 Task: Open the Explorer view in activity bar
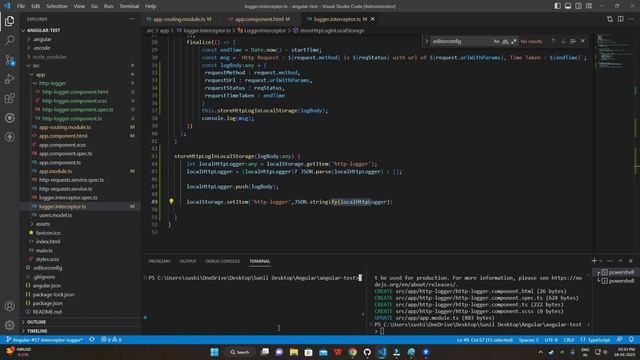point(9,21)
